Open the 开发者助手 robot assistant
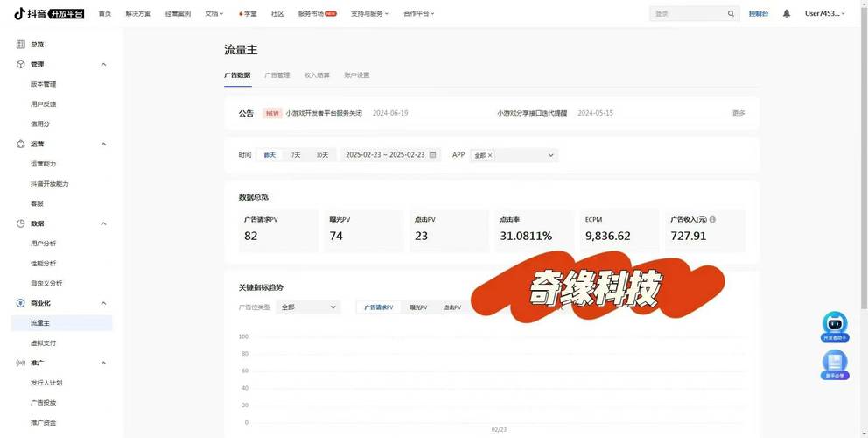868x438 pixels. click(835, 327)
